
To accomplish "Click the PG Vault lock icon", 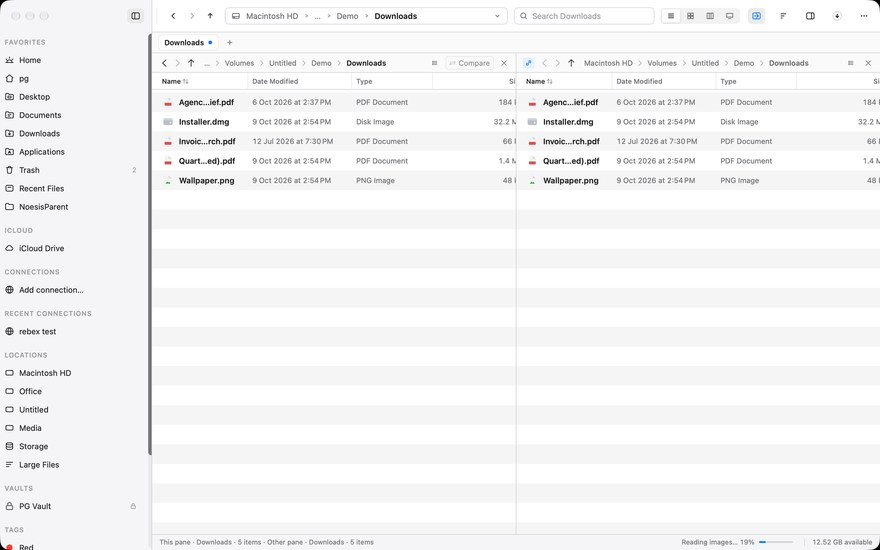I will point(133,506).
